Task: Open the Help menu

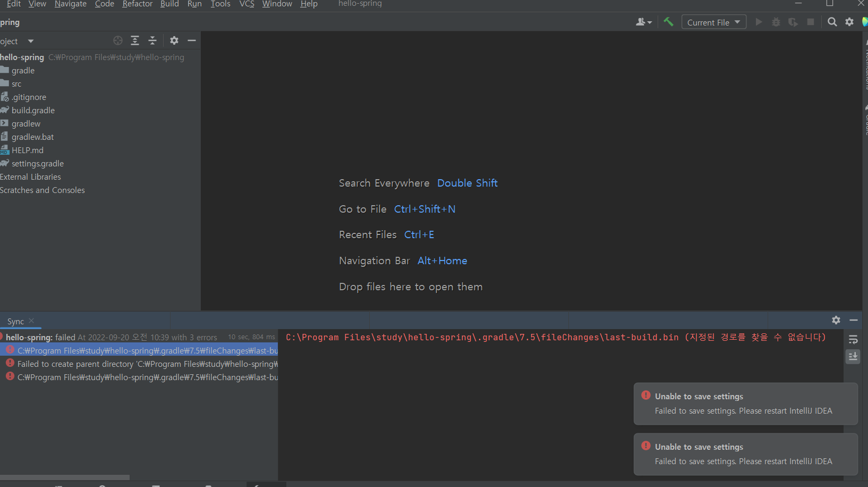Action: click(x=309, y=4)
